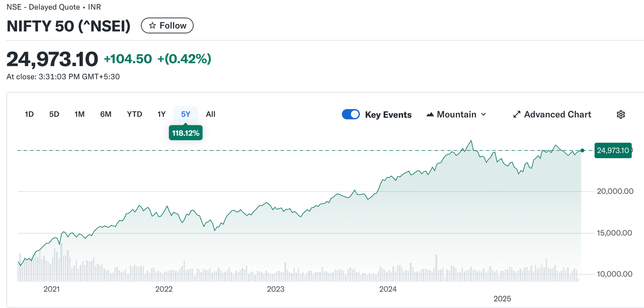Select the 1D time range tab
The height and width of the screenshot is (308, 644).
coord(29,114)
